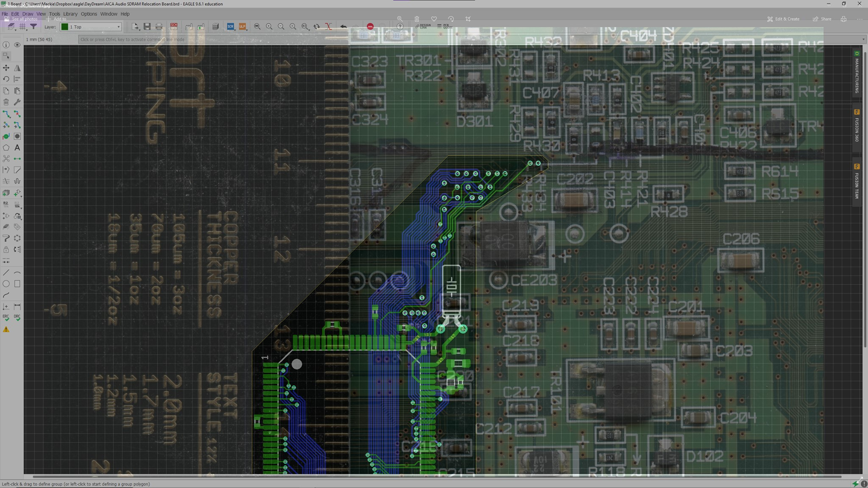Viewport: 868px width, 488px height.
Task: Select the Delete trash tool
Action: tap(6, 102)
